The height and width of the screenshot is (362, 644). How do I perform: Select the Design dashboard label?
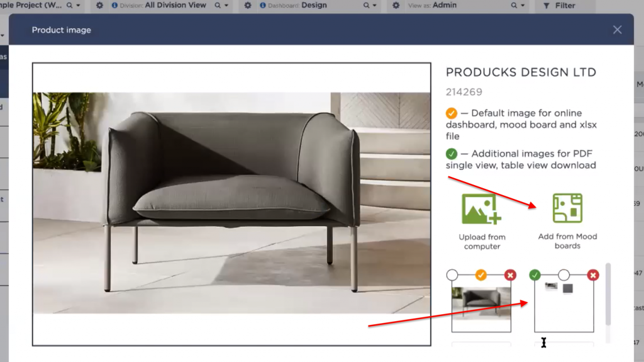[x=314, y=5]
